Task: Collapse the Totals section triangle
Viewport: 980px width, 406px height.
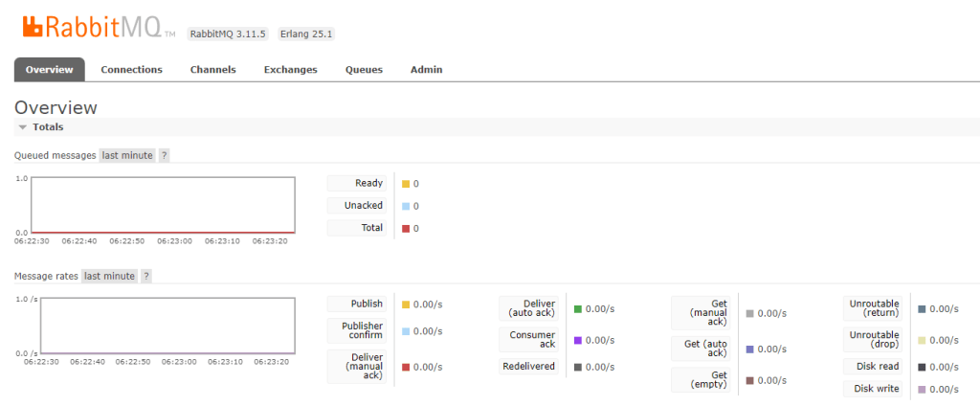Action: point(22,127)
